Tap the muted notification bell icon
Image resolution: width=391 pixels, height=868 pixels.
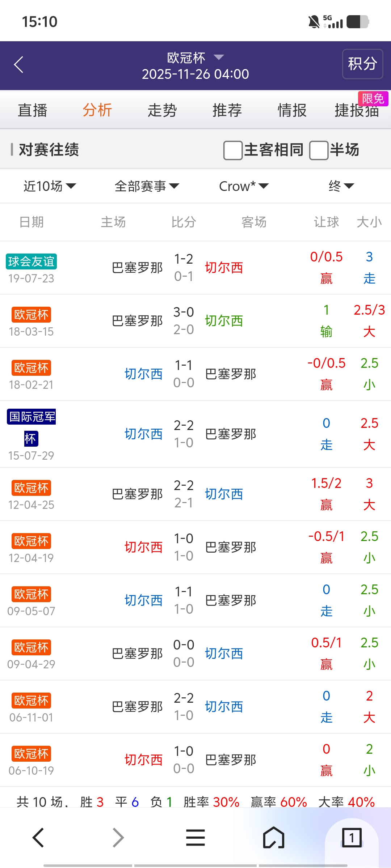tap(314, 22)
